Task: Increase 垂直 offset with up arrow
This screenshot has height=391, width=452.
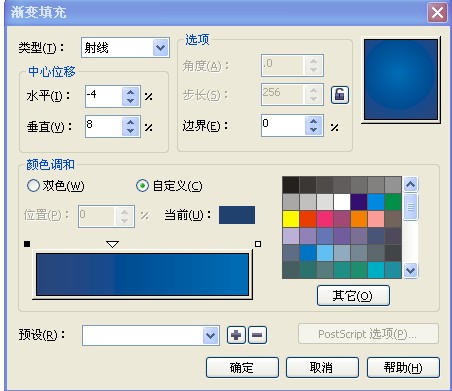Action: pos(130,122)
